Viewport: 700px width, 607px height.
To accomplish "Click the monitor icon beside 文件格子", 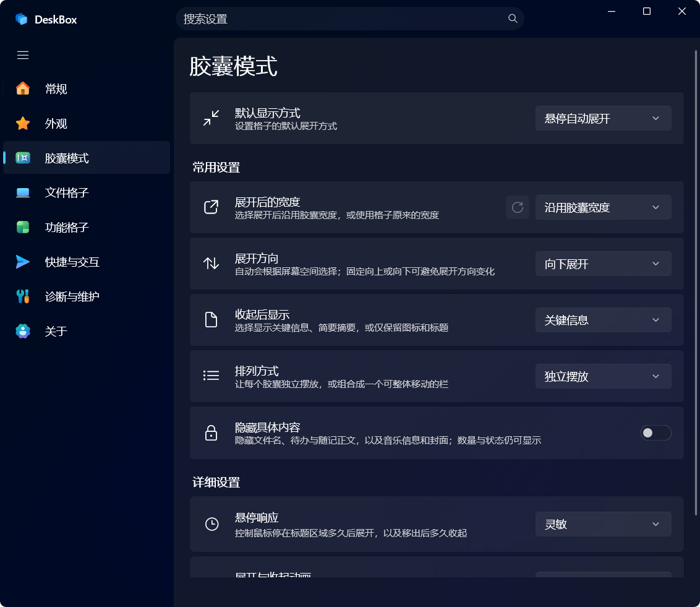I will [x=23, y=192].
